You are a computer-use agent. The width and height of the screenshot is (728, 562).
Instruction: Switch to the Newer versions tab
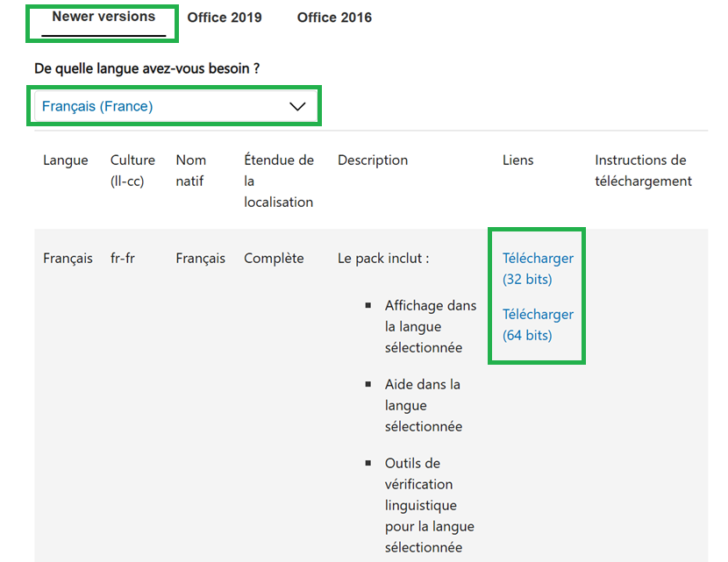click(103, 17)
